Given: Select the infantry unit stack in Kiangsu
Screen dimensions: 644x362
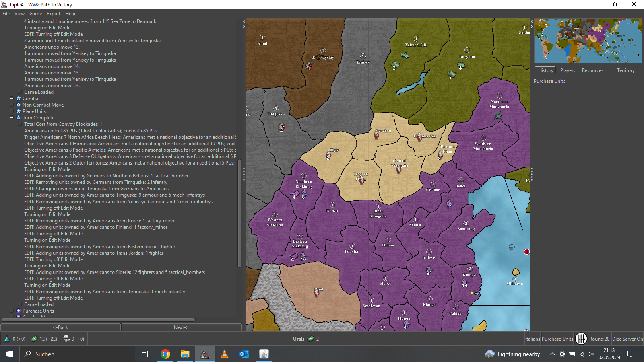Looking at the screenshot, I should [464, 282].
